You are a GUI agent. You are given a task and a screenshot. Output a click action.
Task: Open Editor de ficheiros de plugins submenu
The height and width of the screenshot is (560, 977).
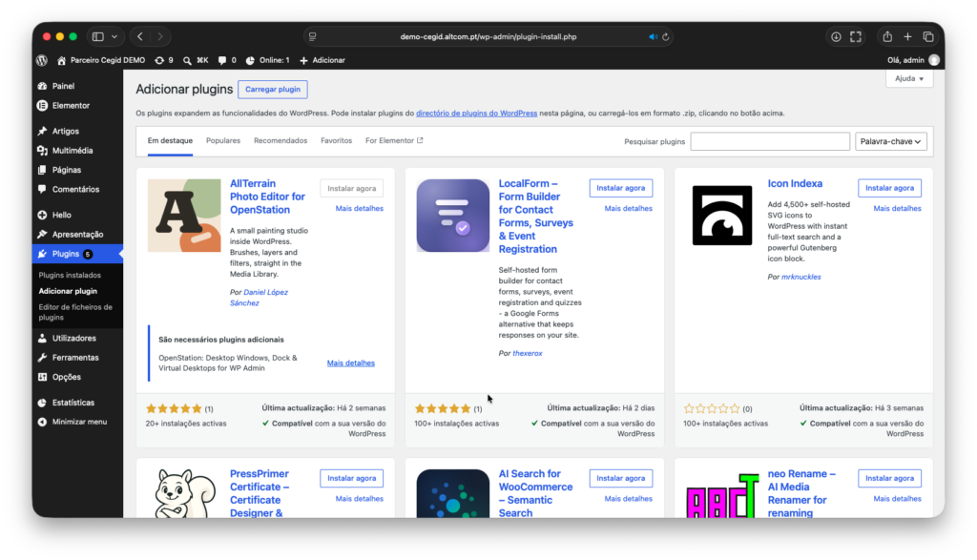75,312
